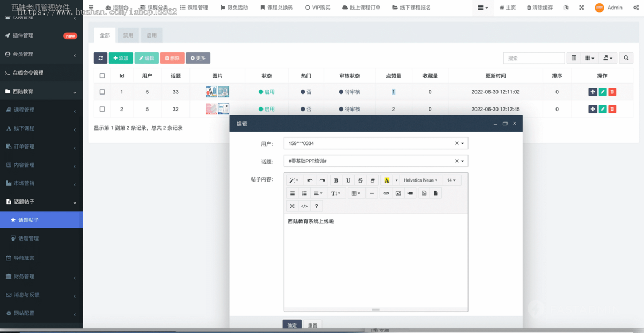Insert a hyperlink in the post content
Screen dimensions: 644x333
(x=386, y=193)
